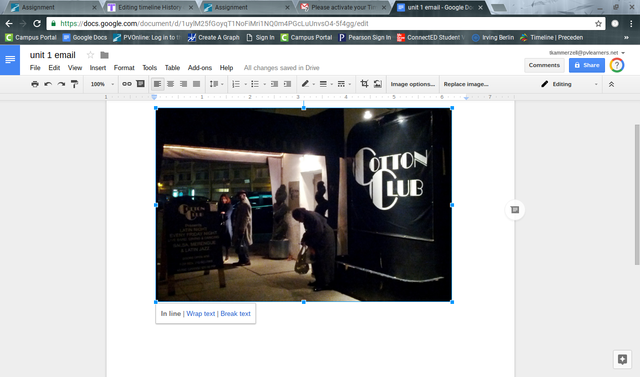
Task: Select the In line image option
Action: 171,314
